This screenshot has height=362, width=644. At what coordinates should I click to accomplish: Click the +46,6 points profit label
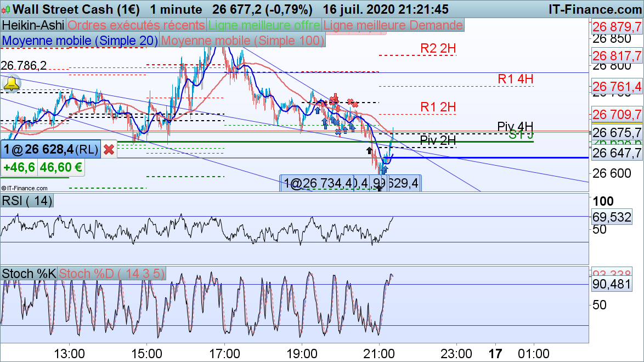[x=19, y=168]
